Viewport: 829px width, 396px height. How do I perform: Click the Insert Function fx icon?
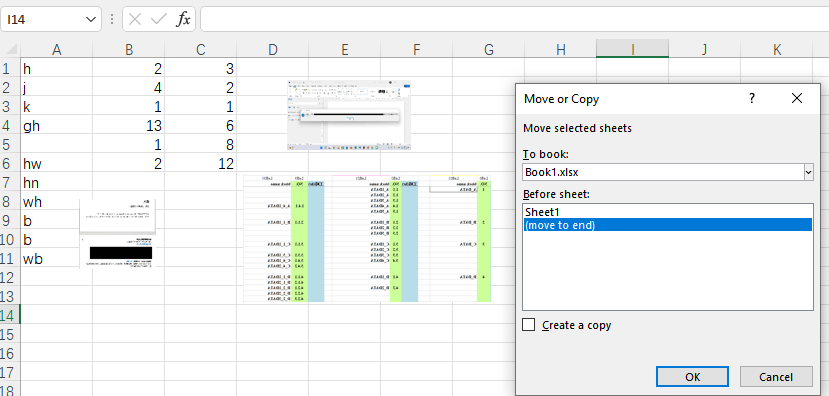183,20
